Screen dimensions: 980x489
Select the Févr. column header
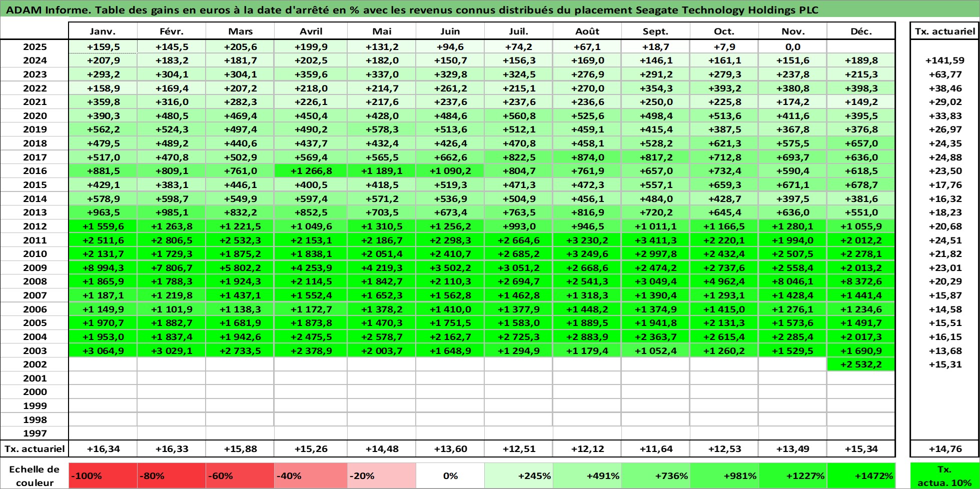pyautogui.click(x=172, y=31)
